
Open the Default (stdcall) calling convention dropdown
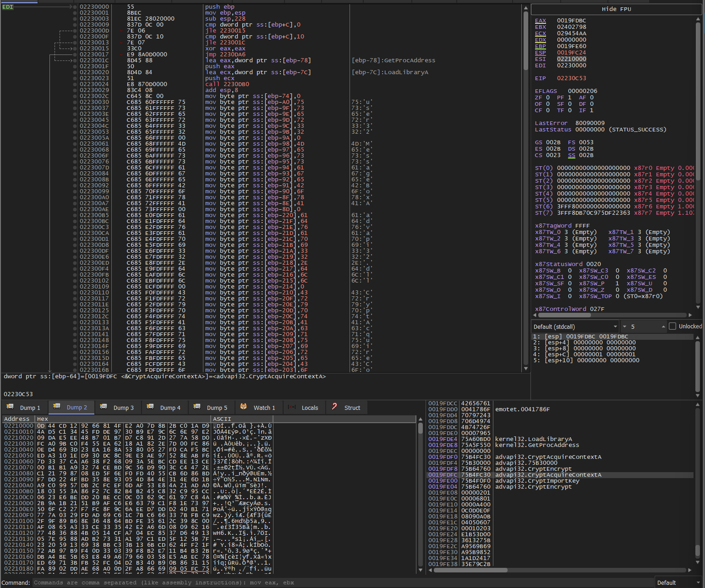[575, 327]
